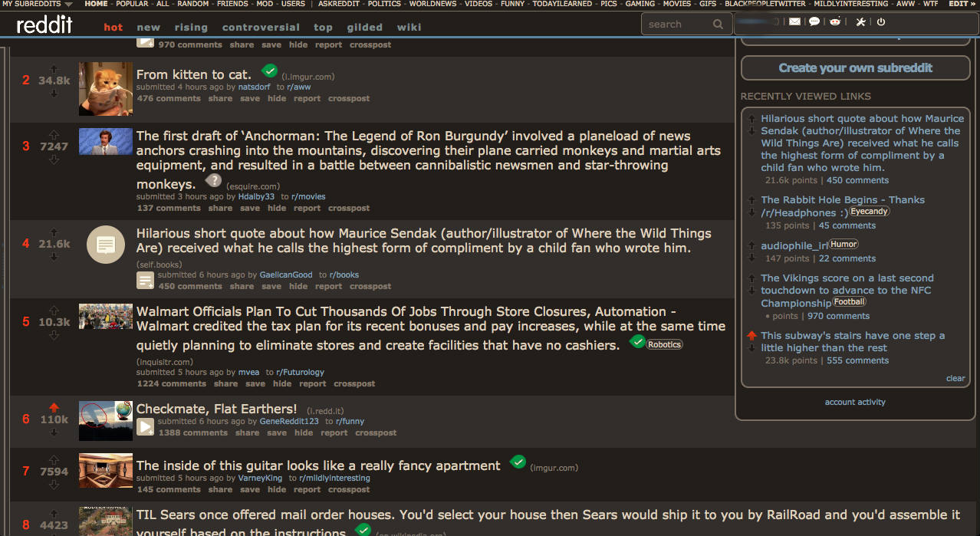Toggle red upvote on subway stairs sidebar link
The width and height of the screenshot is (980, 536).
pos(751,336)
